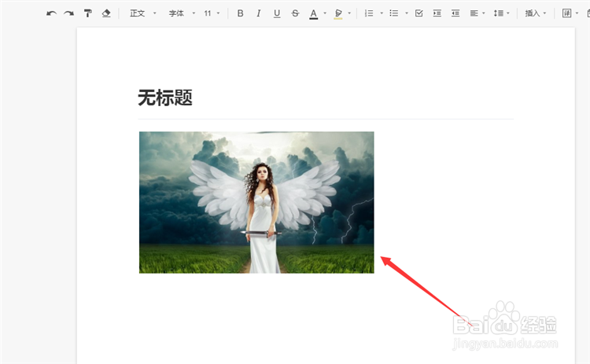
Task: Decrease indent of the paragraph
Action: click(455, 13)
